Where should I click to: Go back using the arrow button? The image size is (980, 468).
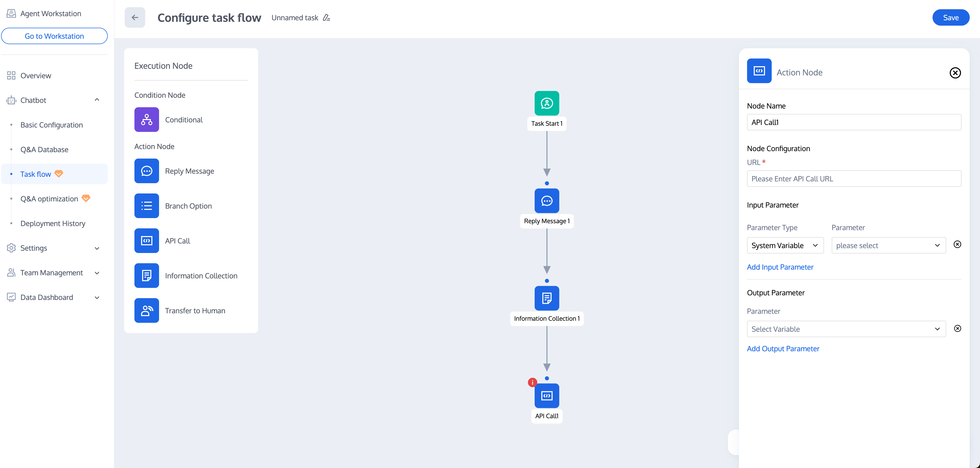pos(135,17)
